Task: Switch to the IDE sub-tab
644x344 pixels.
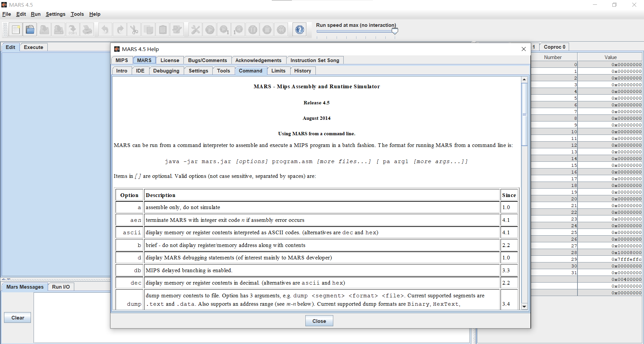Action: click(x=140, y=71)
